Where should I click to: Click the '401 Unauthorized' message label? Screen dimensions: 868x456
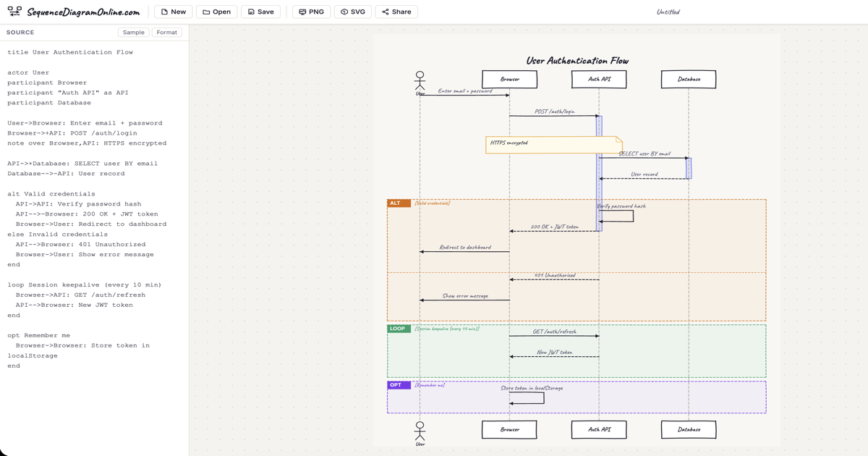click(554, 275)
